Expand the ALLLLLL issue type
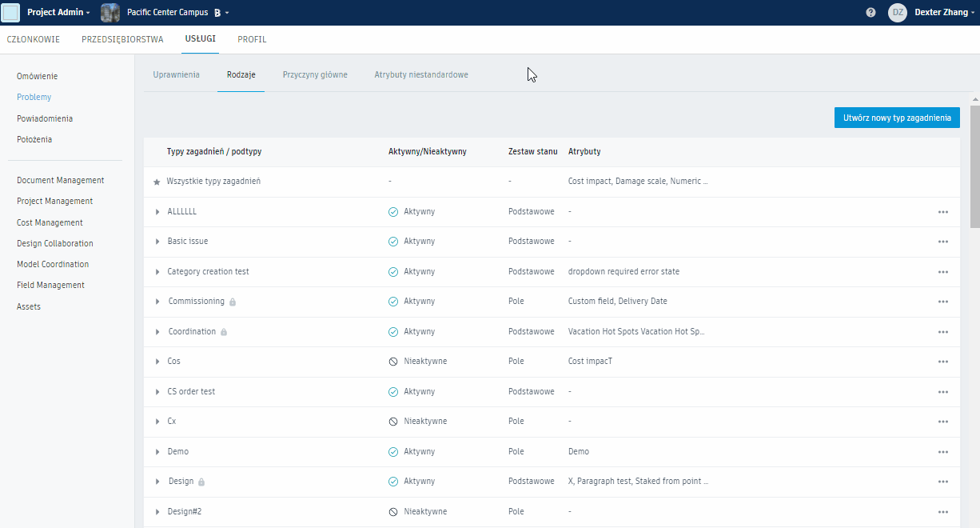Image resolution: width=980 pixels, height=528 pixels. tap(157, 212)
